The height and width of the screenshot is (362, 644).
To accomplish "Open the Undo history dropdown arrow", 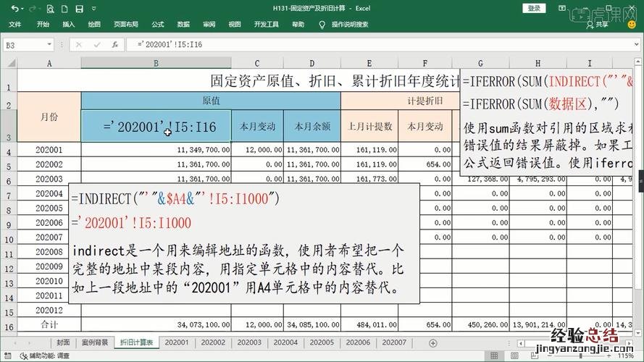I will (23, 9).
